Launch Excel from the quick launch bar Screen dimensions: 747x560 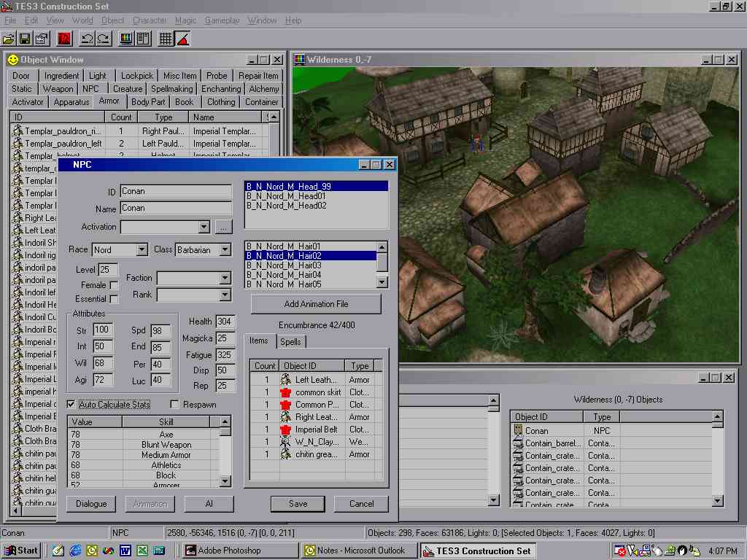pyautogui.click(x=142, y=551)
